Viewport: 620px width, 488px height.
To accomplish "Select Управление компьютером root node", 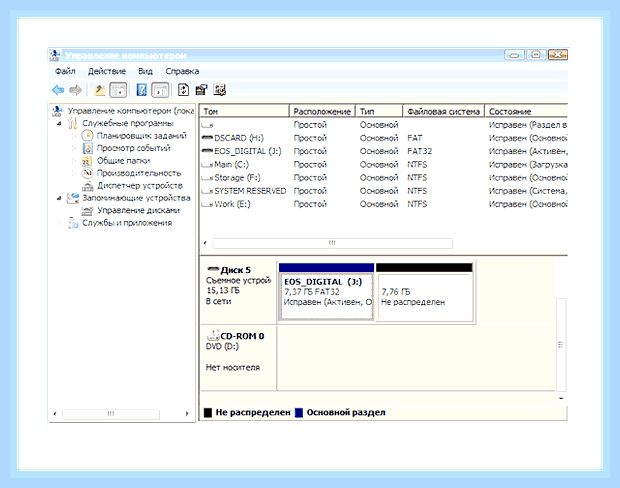I will (130, 111).
